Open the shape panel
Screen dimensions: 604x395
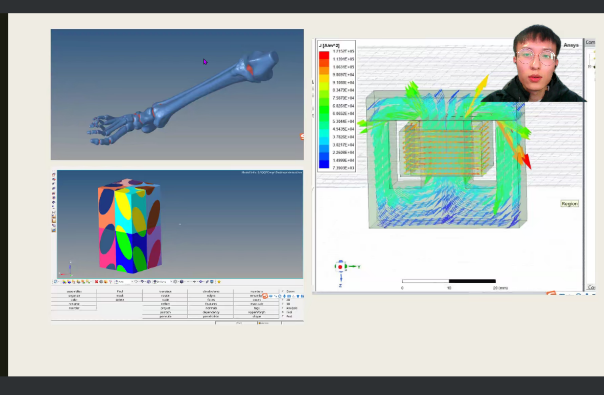click(256, 316)
